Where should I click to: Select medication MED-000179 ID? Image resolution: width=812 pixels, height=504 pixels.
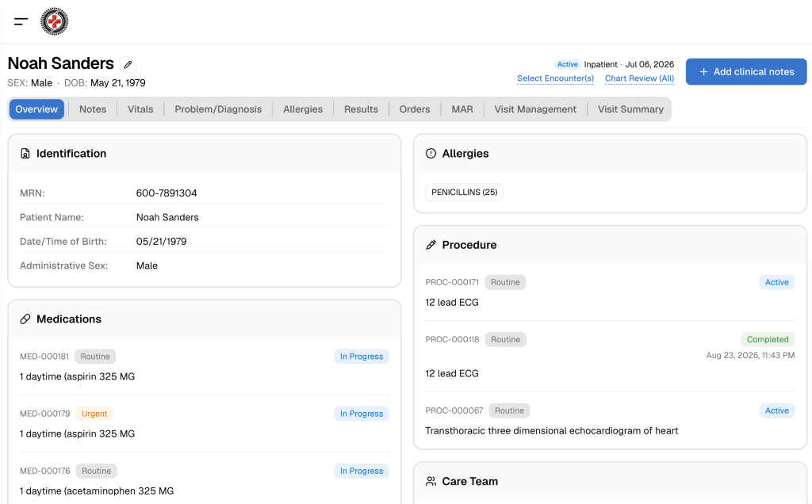coord(44,414)
